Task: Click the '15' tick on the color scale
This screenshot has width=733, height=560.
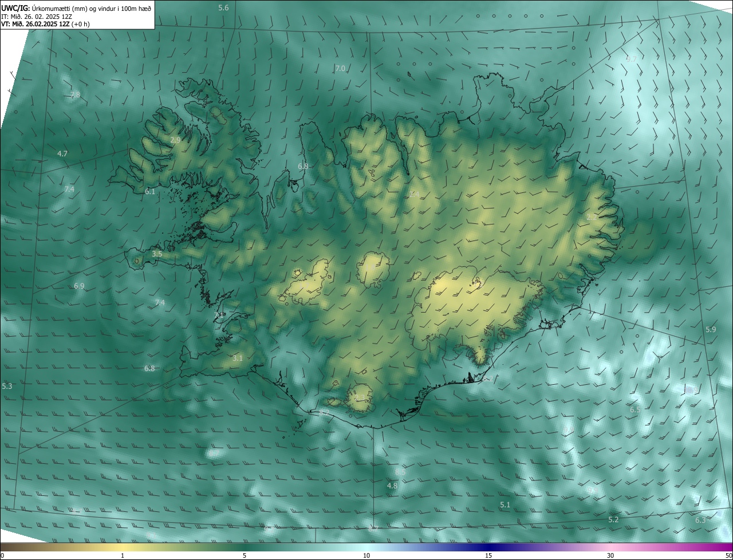Action: pos(488,556)
